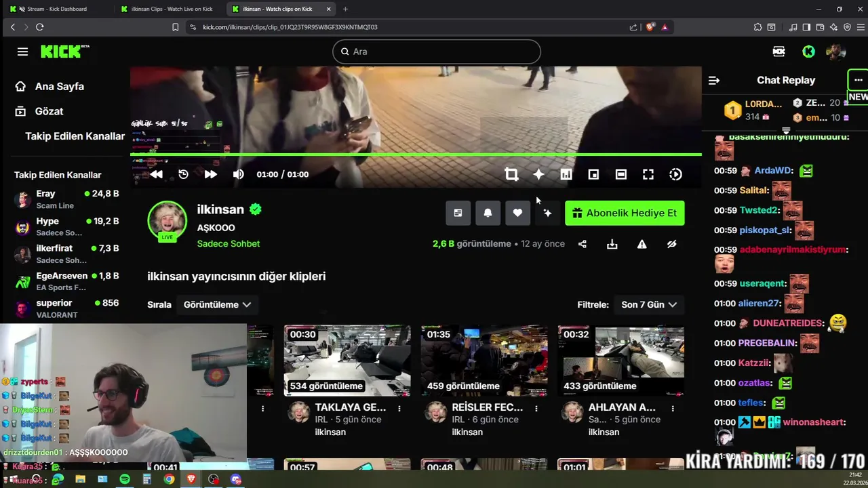The width and height of the screenshot is (868, 488).
Task: Open superior VALORANT channel
Action: pos(66,308)
